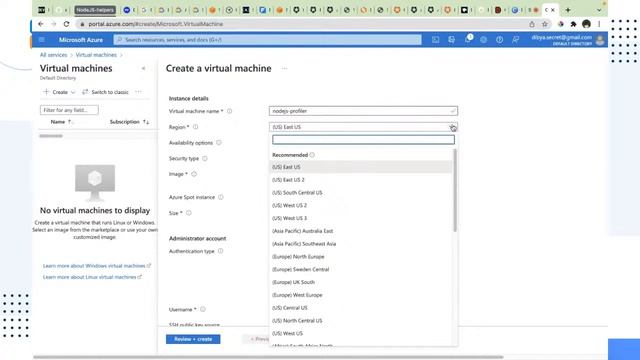
Task: Click the info icon next to Security type
Action: (x=205, y=158)
